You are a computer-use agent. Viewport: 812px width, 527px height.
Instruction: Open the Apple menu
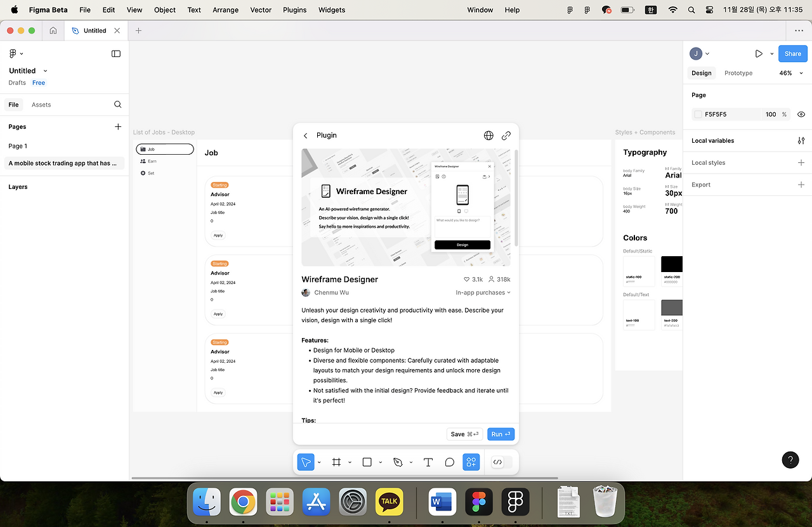point(14,10)
